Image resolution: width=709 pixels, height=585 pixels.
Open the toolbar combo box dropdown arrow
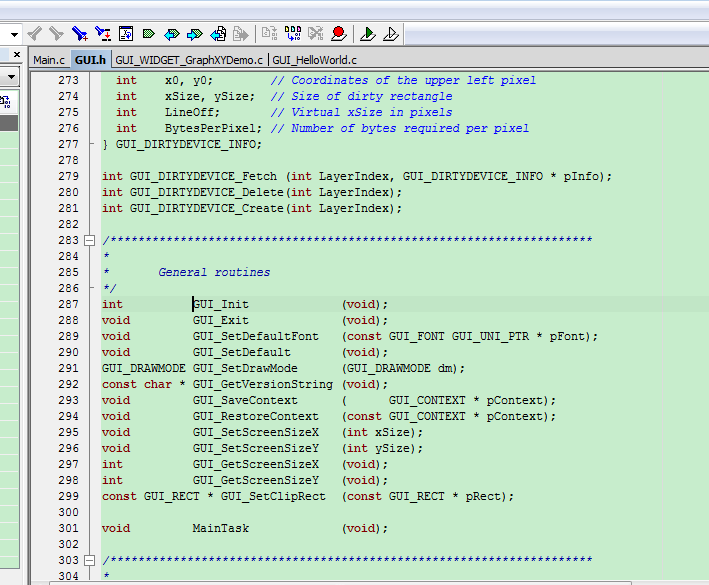14,35
